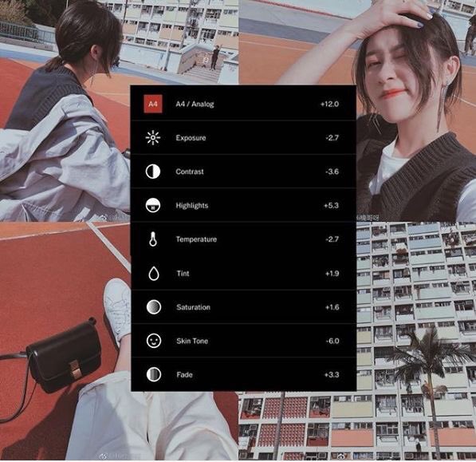Click the 'Contrast' label

tap(190, 172)
